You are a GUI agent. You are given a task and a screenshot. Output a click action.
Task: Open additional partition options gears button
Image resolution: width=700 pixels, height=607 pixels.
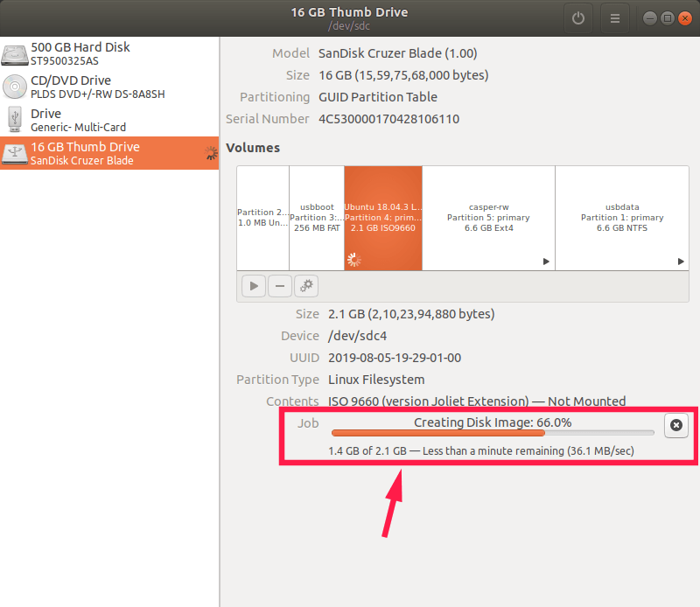coord(306,285)
